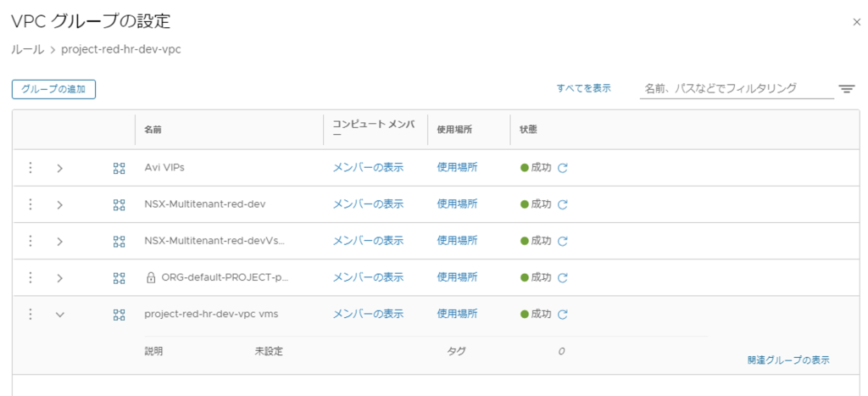868x396 pixels.
Task: Refresh status of project-red-hr-dev-vpc vms group
Action: point(563,315)
